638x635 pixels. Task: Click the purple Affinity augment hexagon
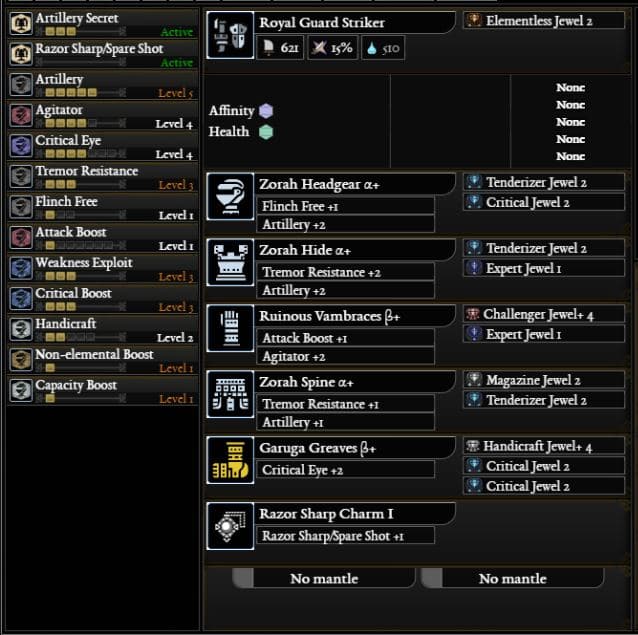[266, 111]
